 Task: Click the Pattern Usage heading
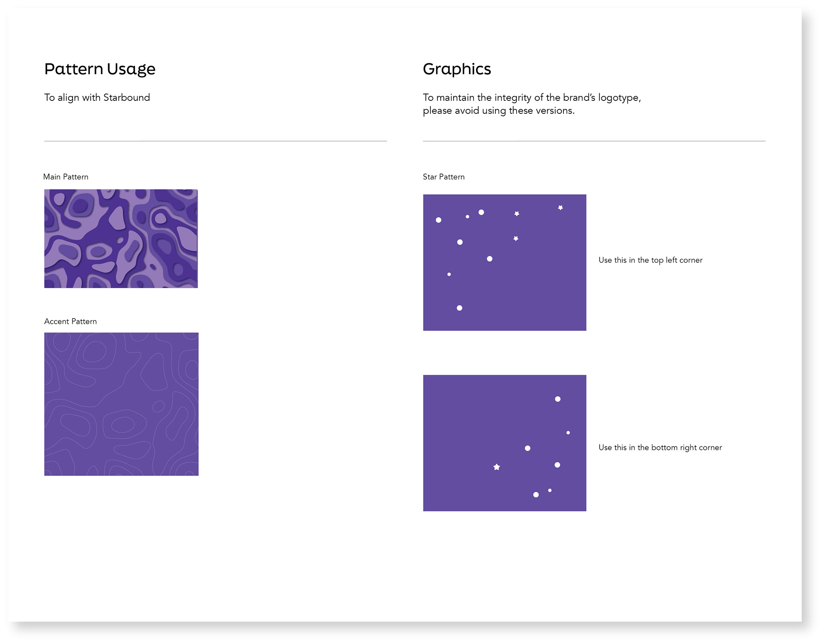coord(100,69)
